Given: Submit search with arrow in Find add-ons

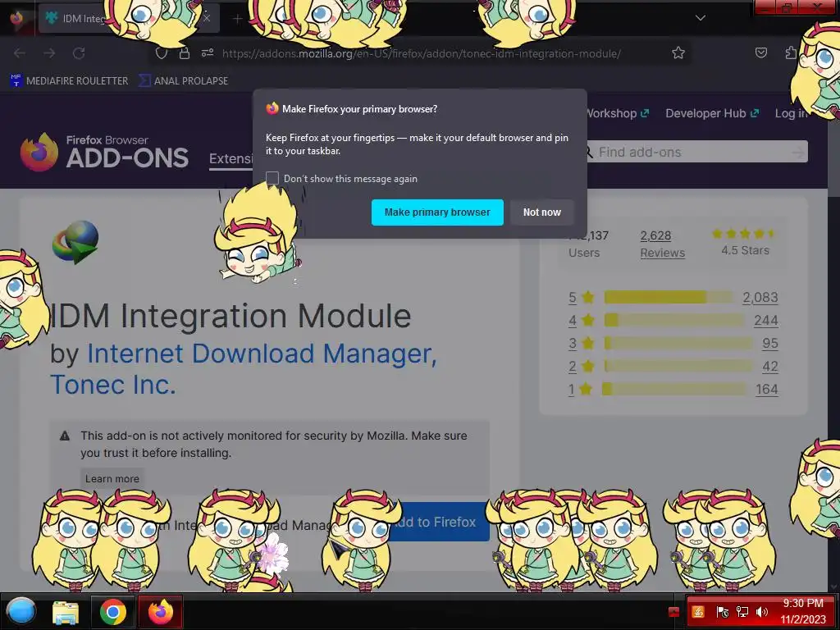Looking at the screenshot, I should (798, 152).
